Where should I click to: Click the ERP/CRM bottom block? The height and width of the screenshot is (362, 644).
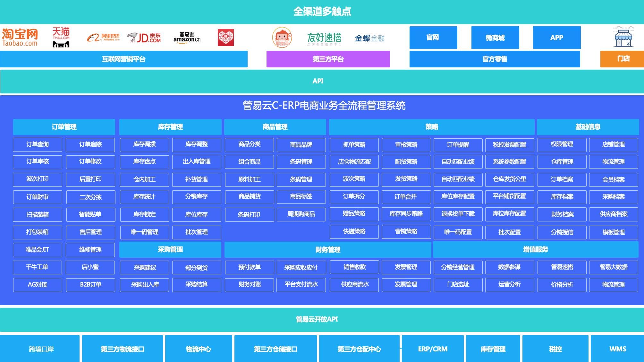coord(433,349)
